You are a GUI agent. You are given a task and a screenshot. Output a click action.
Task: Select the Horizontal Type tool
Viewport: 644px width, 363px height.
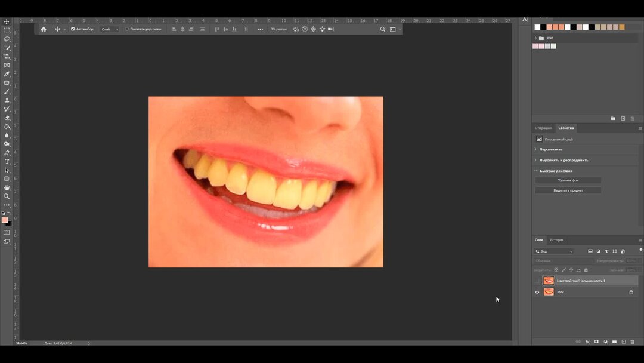pos(7,162)
